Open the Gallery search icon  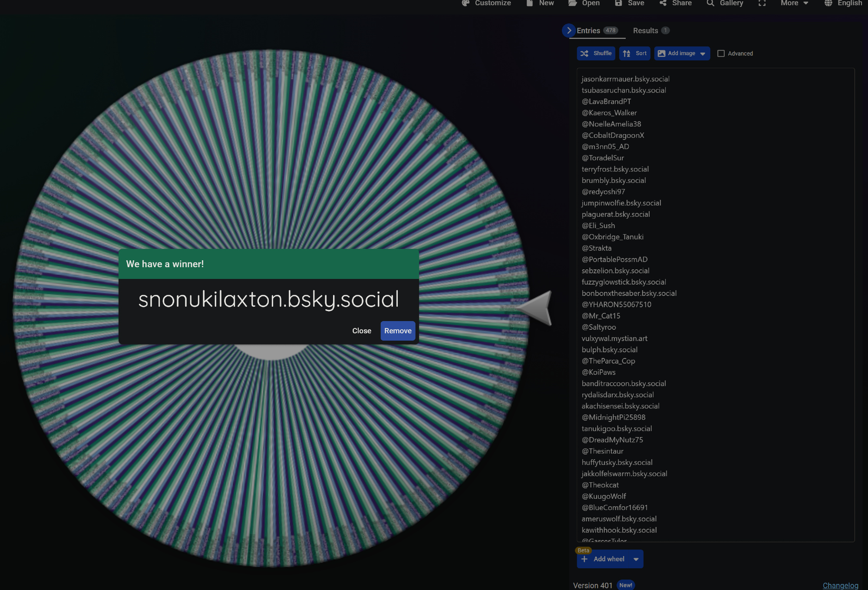click(710, 3)
